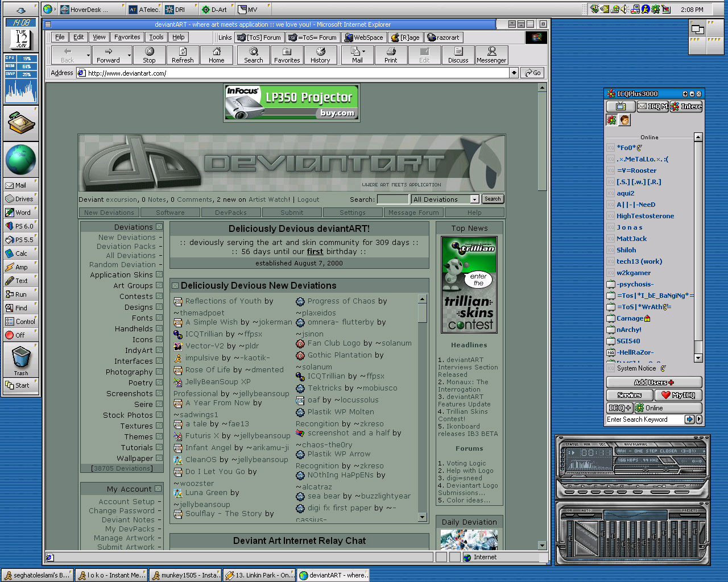Click Add Users in ICQ
Screen dimensions: 728x582
(x=654, y=383)
